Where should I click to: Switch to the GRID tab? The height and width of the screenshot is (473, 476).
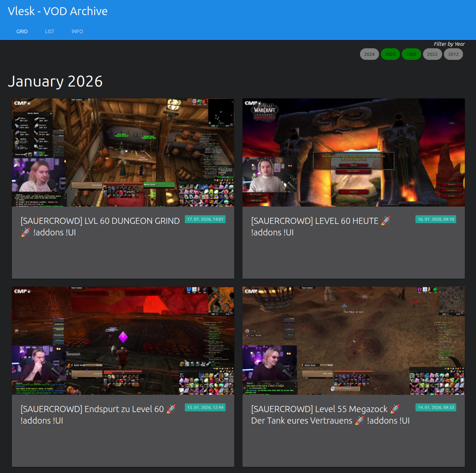pos(22,31)
